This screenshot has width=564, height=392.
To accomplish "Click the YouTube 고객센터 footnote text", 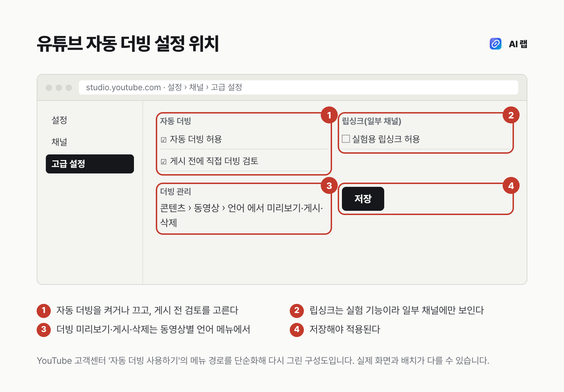I will tap(263, 361).
